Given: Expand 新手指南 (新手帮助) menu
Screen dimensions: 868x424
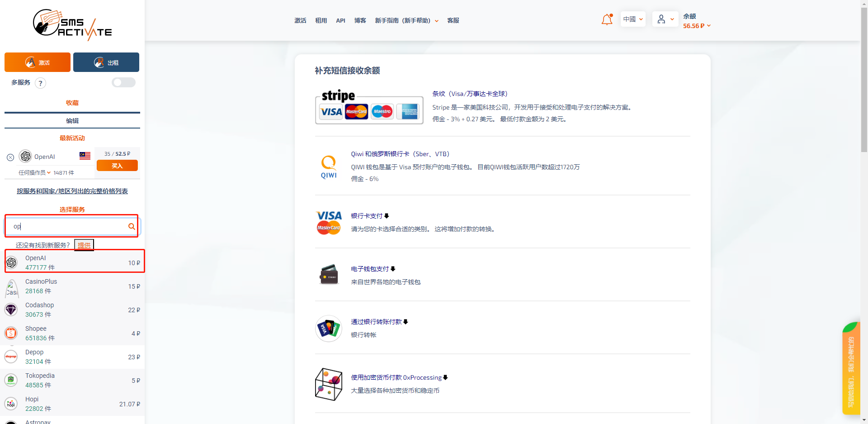Looking at the screenshot, I should [406, 20].
